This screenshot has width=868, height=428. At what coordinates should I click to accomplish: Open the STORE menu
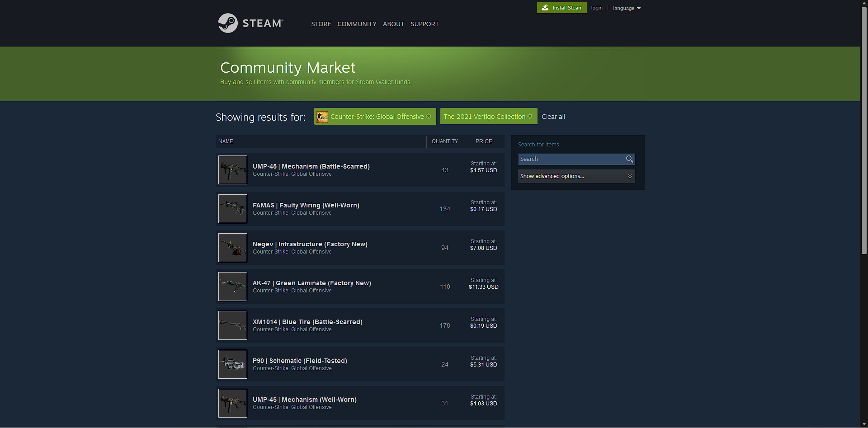tap(321, 24)
